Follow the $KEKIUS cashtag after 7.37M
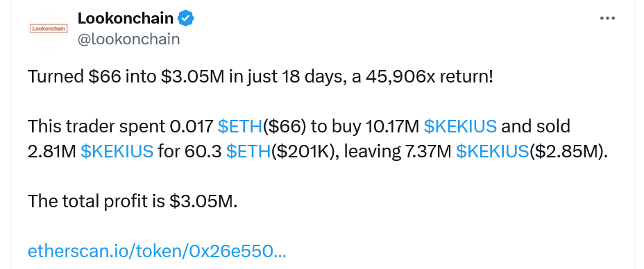Image resolution: width=644 pixels, height=269 pixels. pos(493,152)
